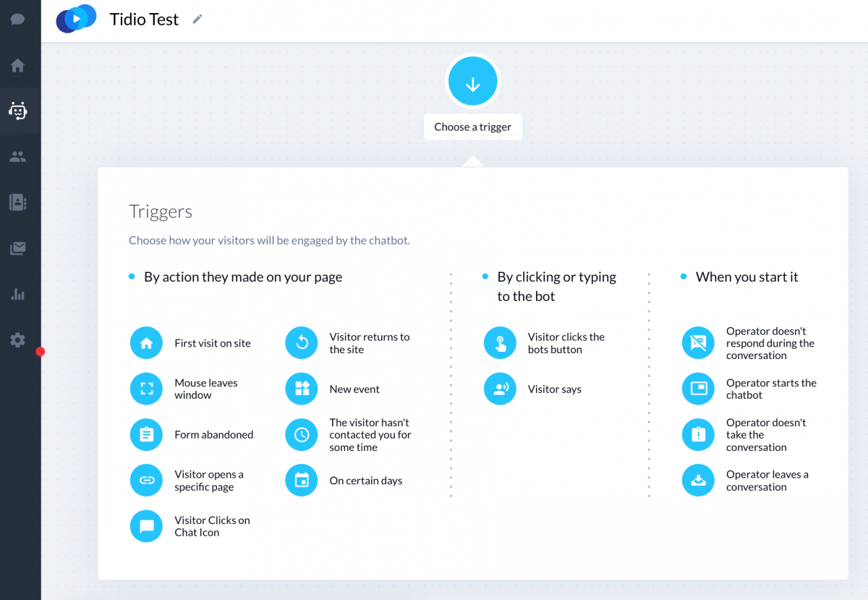Choose the Visitor clicks the bots button icon
The image size is (868, 600).
500,343
